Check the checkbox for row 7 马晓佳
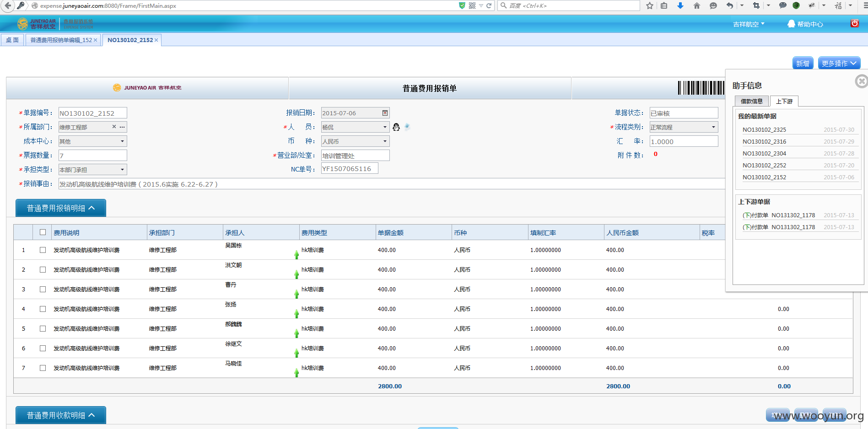The image size is (868, 429). tap(43, 368)
